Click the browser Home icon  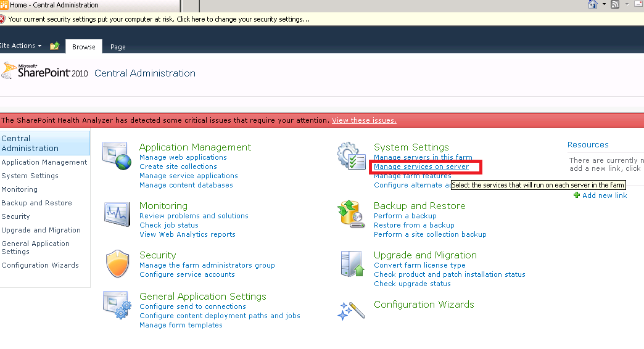tap(593, 4)
